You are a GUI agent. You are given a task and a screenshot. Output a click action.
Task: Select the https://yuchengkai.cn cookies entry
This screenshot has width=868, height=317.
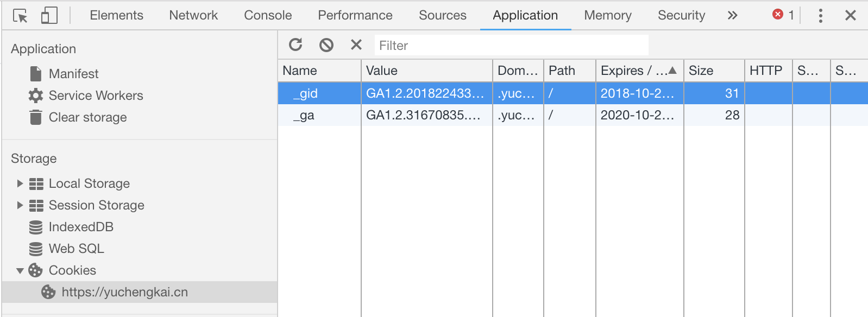click(x=124, y=292)
